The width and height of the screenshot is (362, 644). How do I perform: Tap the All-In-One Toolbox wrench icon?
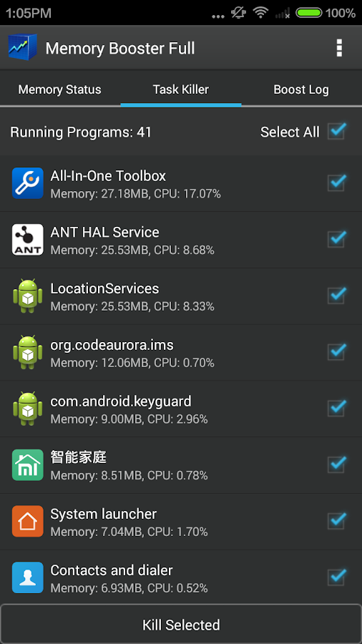(27, 182)
